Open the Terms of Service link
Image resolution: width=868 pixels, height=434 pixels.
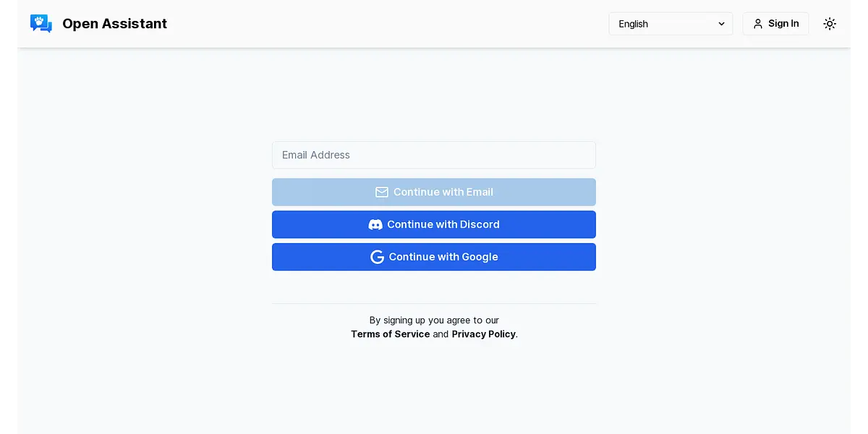[390, 334]
